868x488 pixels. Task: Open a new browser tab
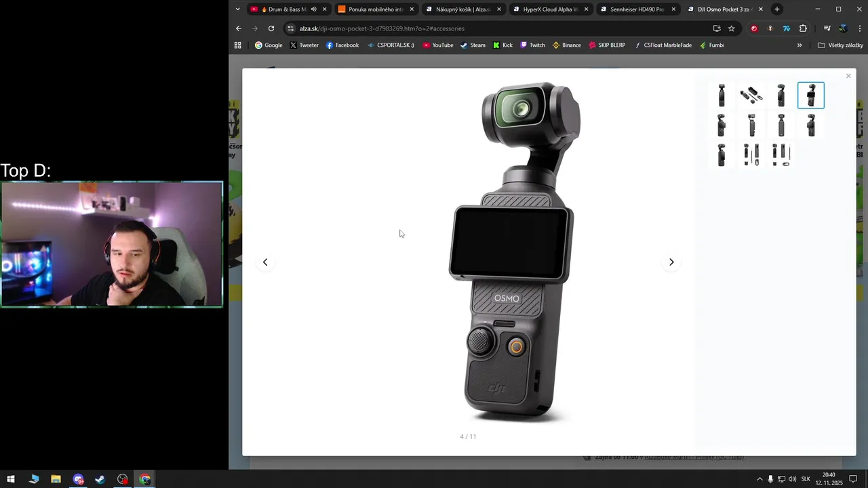click(x=777, y=9)
